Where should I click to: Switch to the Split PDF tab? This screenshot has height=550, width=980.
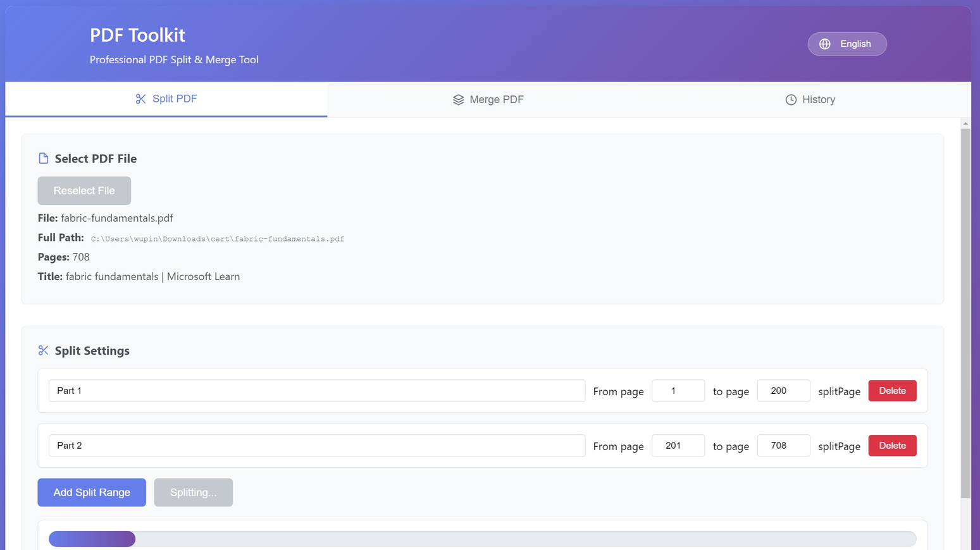166,99
